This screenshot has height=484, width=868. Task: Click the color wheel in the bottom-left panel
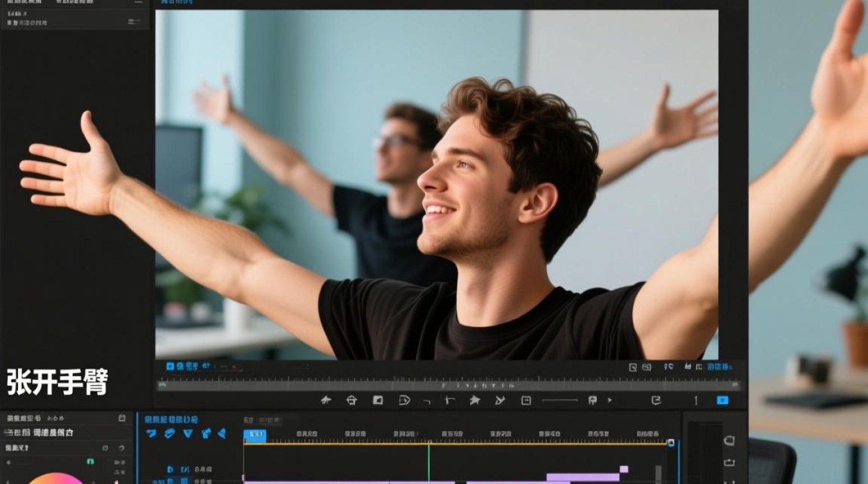click(55, 479)
